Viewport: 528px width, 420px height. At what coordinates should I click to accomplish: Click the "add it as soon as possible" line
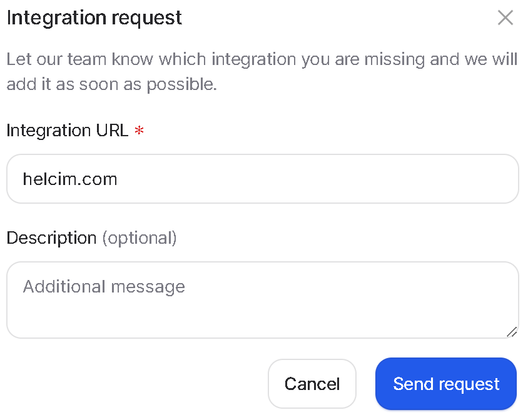112,84
